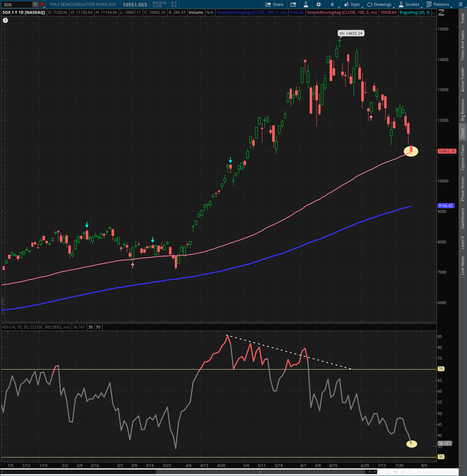The height and width of the screenshot is (476, 467).
Task: Click the O: 11150.04 open value
Action: (x=81, y=13)
